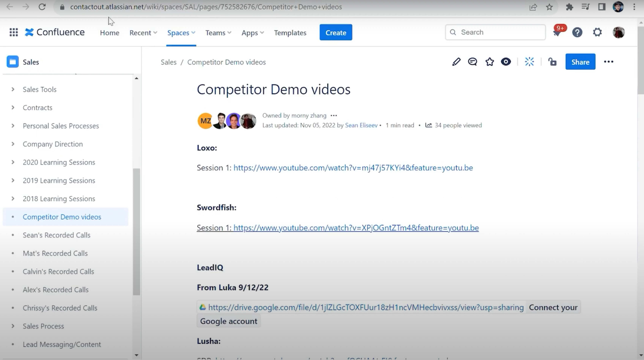Viewport: 644px width, 360px height.
Task: Open the Templates menu item
Action: click(x=290, y=33)
